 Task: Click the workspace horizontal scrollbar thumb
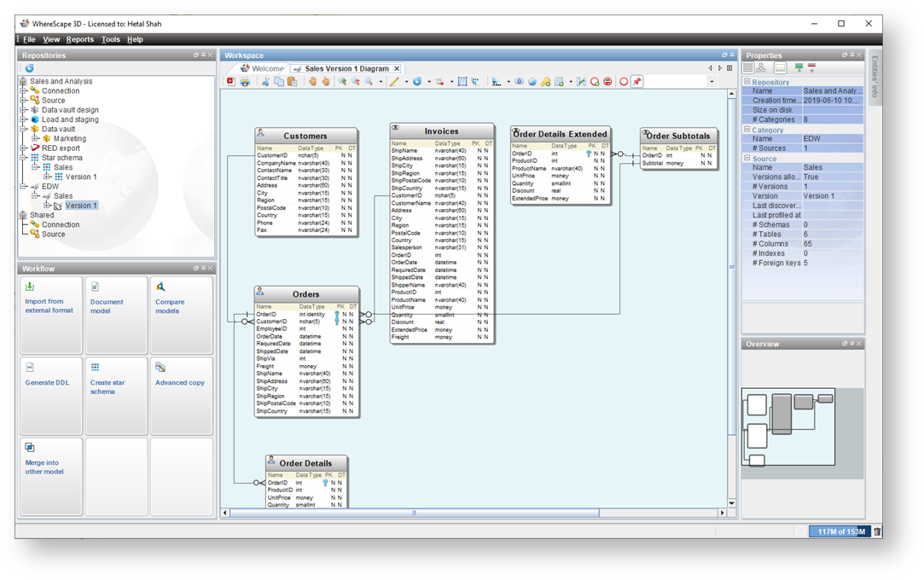click(414, 513)
